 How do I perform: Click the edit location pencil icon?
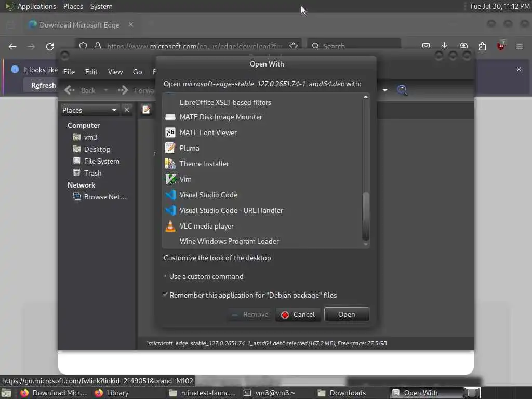pos(146,110)
